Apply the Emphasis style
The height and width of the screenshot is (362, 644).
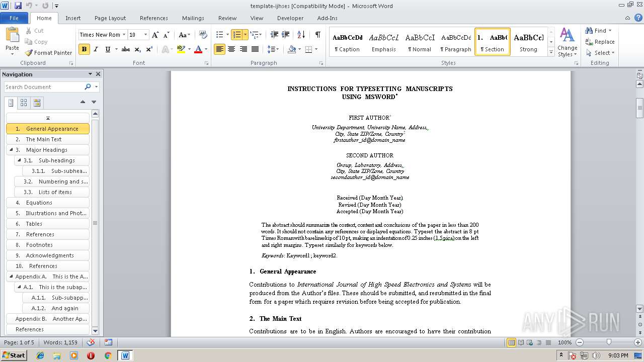[x=384, y=42]
